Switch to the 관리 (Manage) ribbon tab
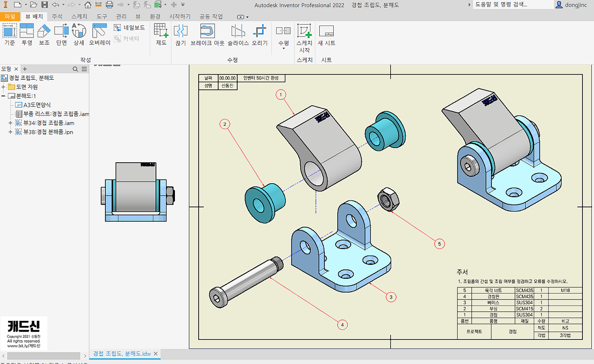 pos(121,17)
